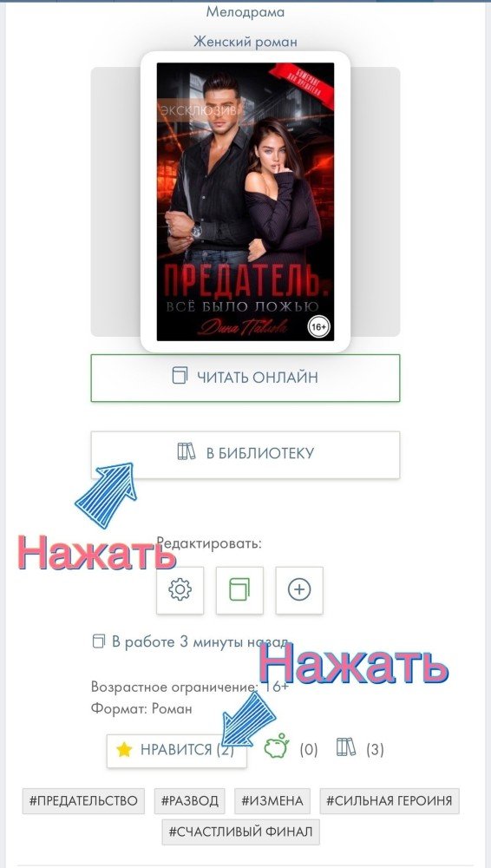Click book icon in Читать онлайн button
The height and width of the screenshot is (868, 491).
[180, 376]
